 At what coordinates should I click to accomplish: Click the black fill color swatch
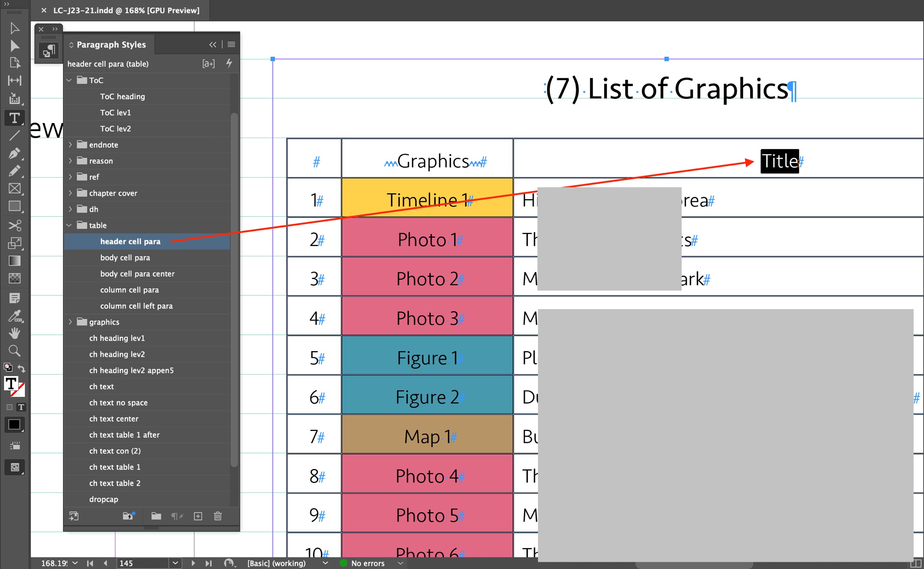(x=14, y=425)
